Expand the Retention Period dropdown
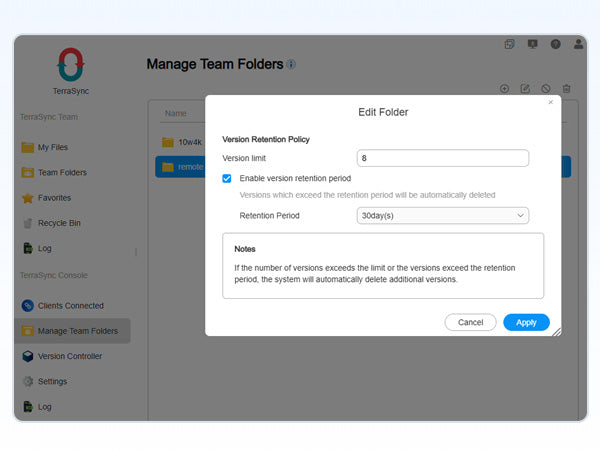 [442, 215]
